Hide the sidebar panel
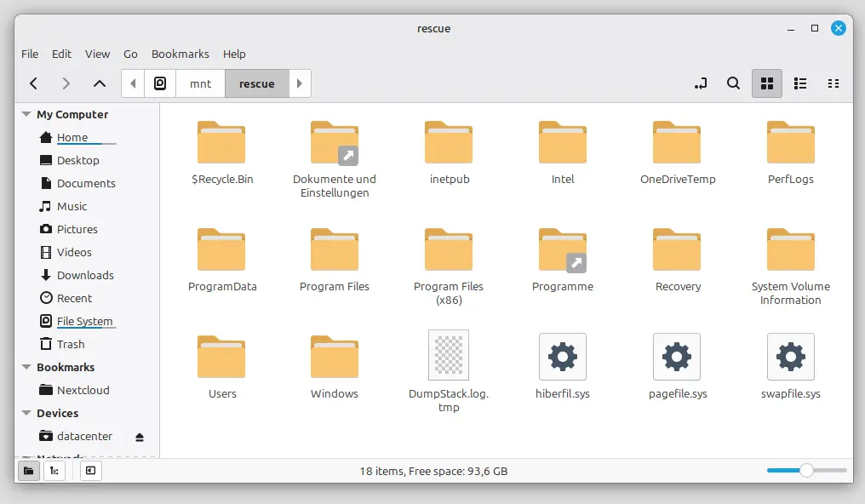 89,471
